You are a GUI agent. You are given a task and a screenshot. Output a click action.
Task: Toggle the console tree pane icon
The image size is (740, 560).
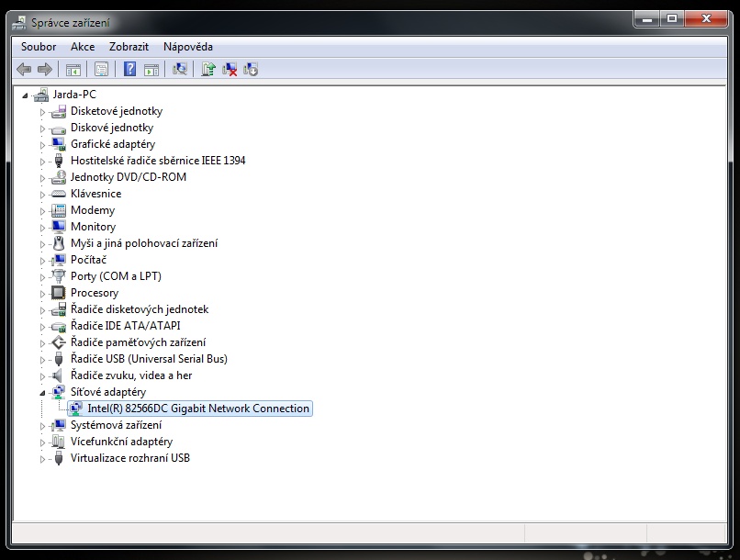coord(73,70)
